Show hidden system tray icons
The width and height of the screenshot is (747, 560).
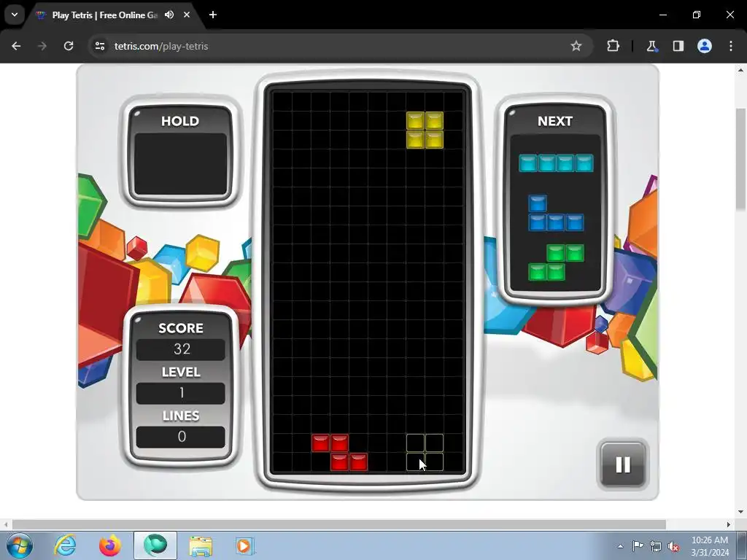(620, 546)
